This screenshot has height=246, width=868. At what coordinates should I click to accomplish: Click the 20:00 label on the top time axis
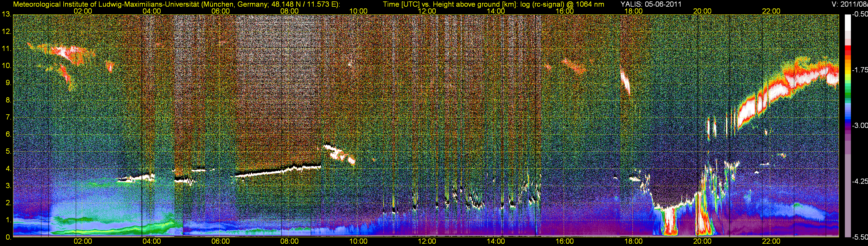click(702, 11)
